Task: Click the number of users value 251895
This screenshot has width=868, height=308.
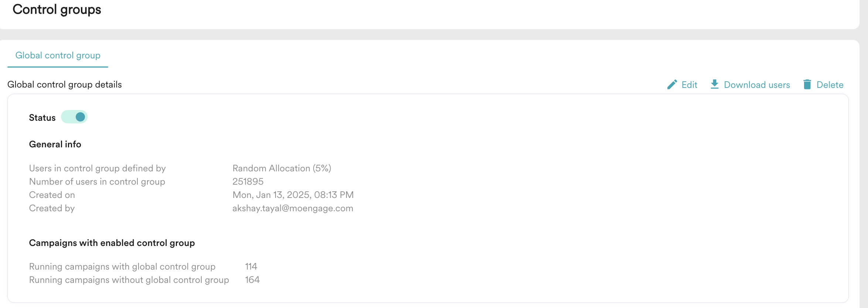Action: [248, 182]
